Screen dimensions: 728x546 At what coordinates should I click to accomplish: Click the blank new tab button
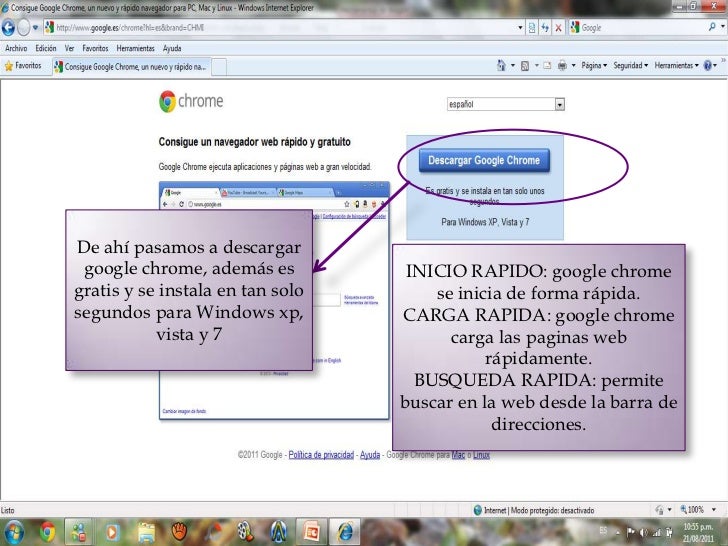[x=219, y=67]
